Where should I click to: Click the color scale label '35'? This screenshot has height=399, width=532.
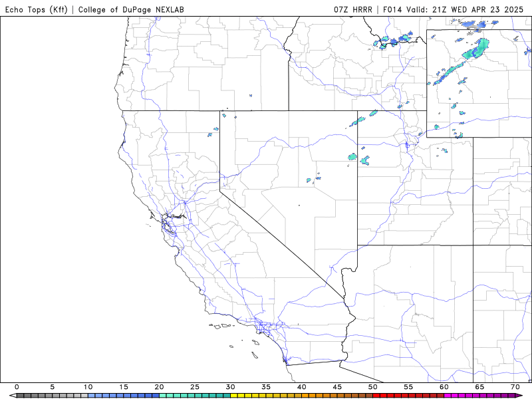[x=266, y=387]
